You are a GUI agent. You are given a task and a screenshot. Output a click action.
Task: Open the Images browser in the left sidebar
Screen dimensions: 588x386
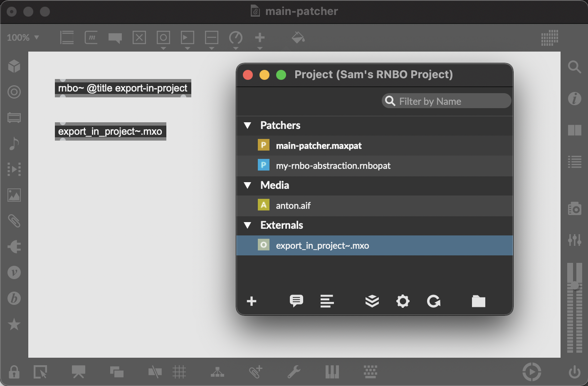pos(14,195)
